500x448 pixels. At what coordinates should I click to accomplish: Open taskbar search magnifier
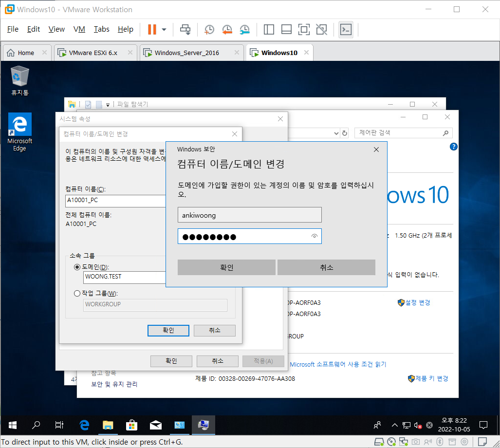coord(36,425)
